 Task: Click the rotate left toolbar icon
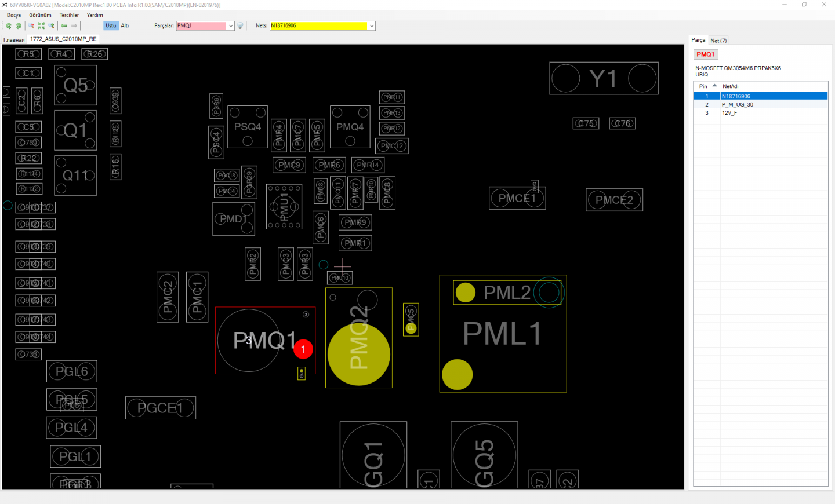click(9, 25)
